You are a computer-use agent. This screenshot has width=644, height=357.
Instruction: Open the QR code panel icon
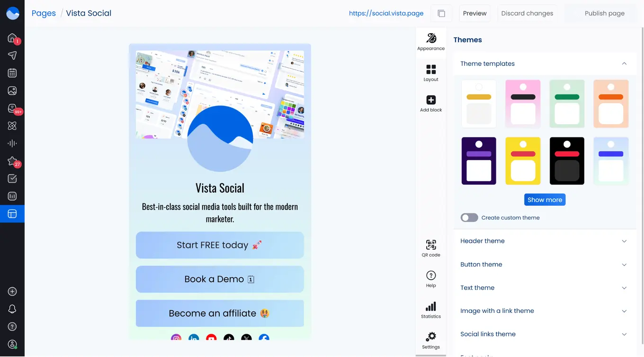tap(430, 244)
